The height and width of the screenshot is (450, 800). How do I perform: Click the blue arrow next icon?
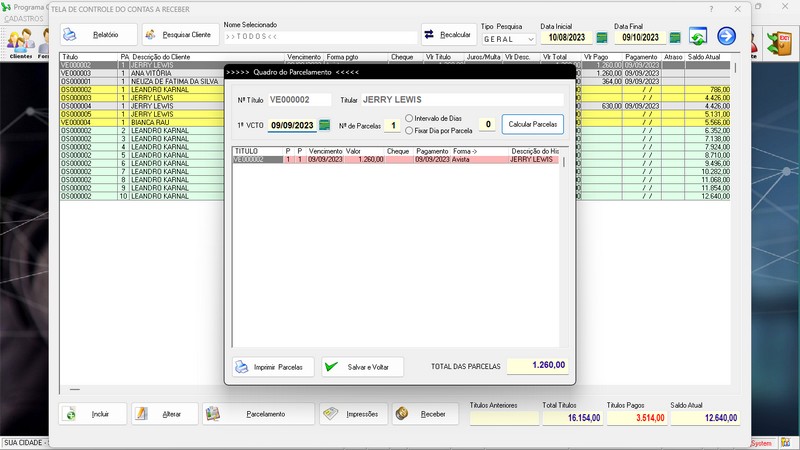click(x=726, y=36)
